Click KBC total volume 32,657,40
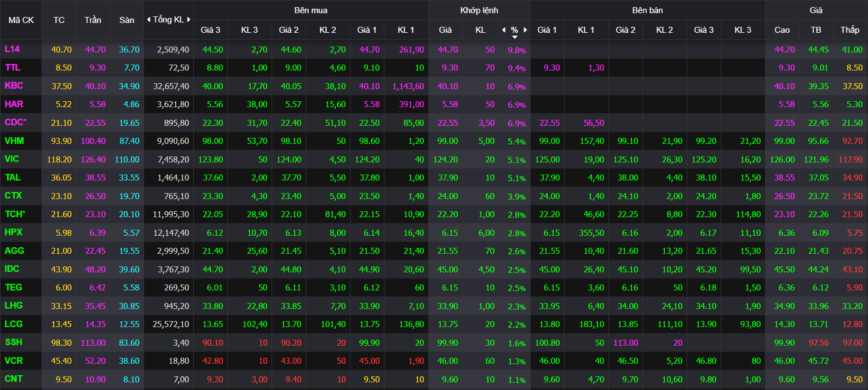Screen dimensions: 868x390 [x=171, y=86]
